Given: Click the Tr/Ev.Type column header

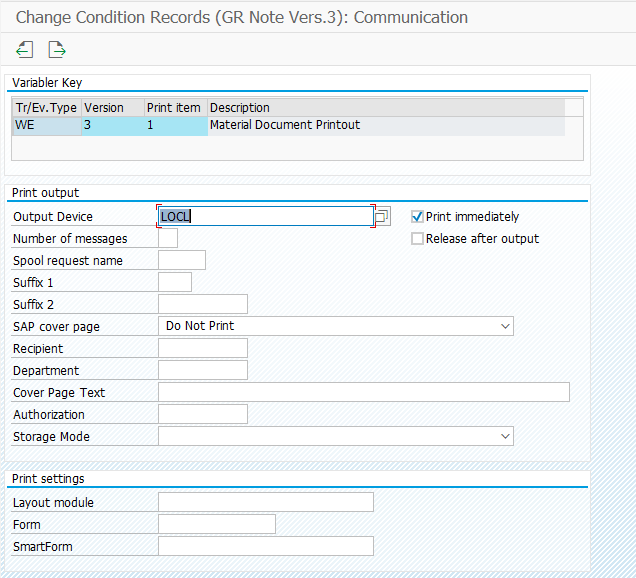Looking at the screenshot, I should click(47, 107).
